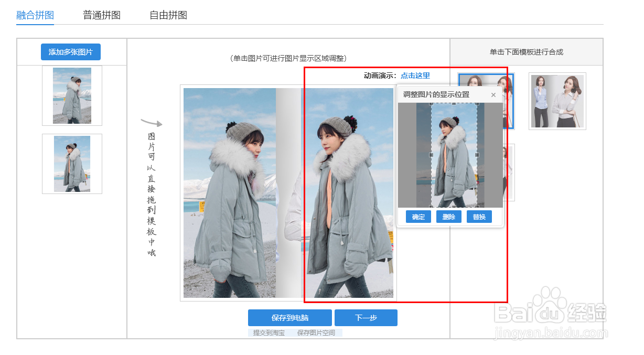The image size is (644, 355).
Task: Select the second uploaded photo thumbnail
Action: pos(71,165)
